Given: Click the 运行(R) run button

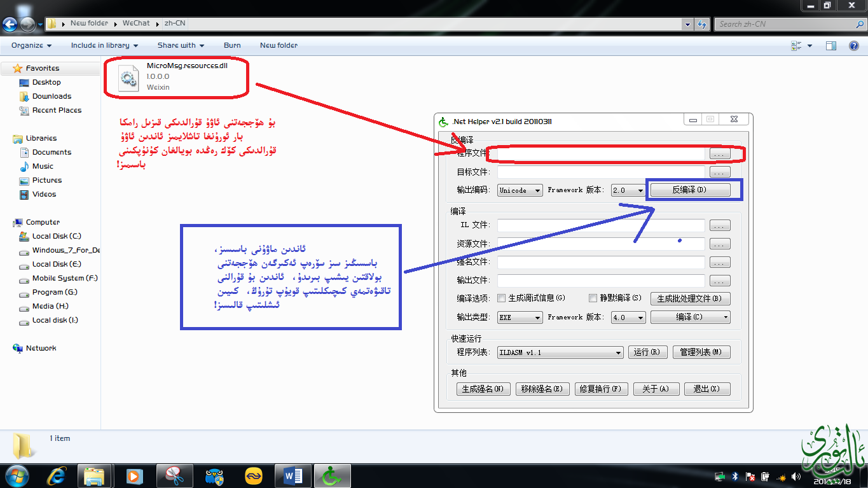Looking at the screenshot, I should pyautogui.click(x=648, y=352).
